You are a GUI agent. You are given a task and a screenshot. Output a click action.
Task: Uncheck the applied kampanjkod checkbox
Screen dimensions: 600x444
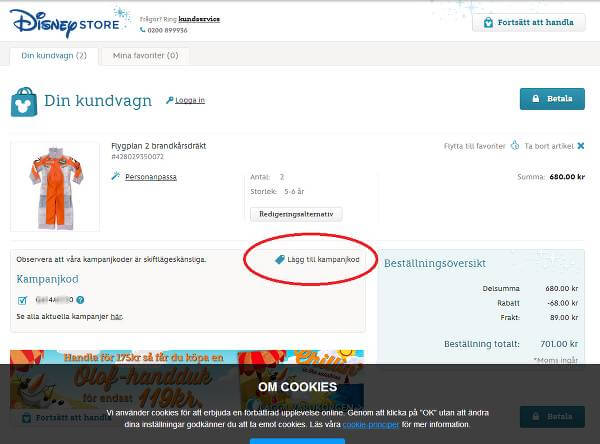click(x=22, y=300)
